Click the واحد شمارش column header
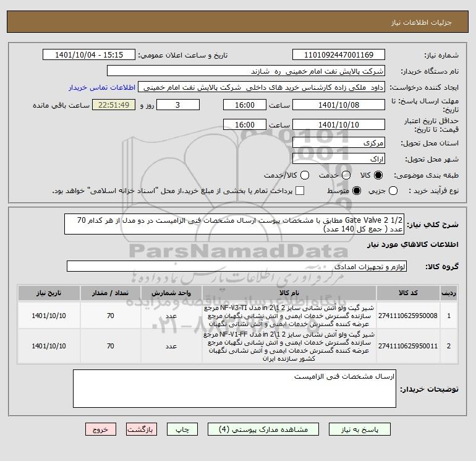 click(x=171, y=293)
